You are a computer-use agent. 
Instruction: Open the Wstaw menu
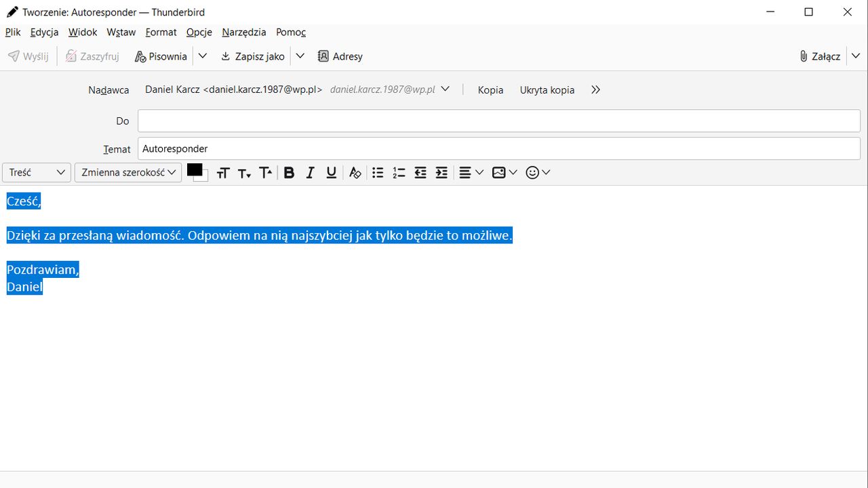[x=121, y=32]
